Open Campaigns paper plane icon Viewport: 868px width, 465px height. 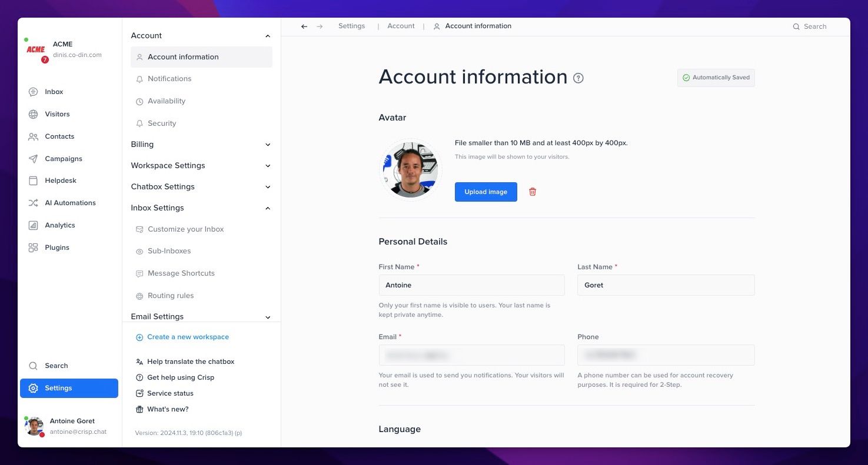coord(34,159)
